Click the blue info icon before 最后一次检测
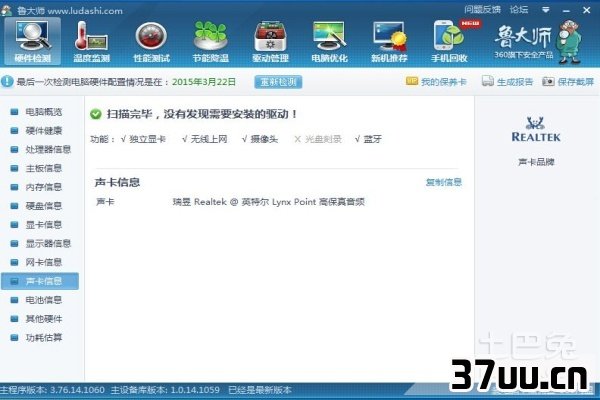This screenshot has height=400, width=600. coord(7,82)
